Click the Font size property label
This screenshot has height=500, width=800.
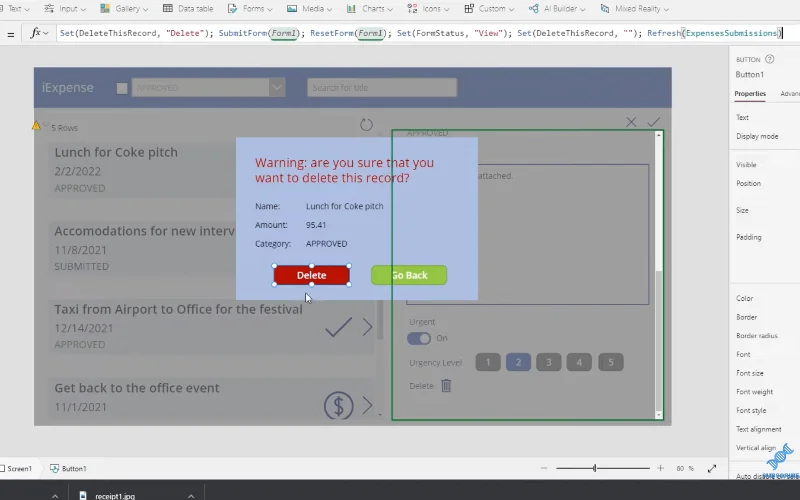[749, 373]
